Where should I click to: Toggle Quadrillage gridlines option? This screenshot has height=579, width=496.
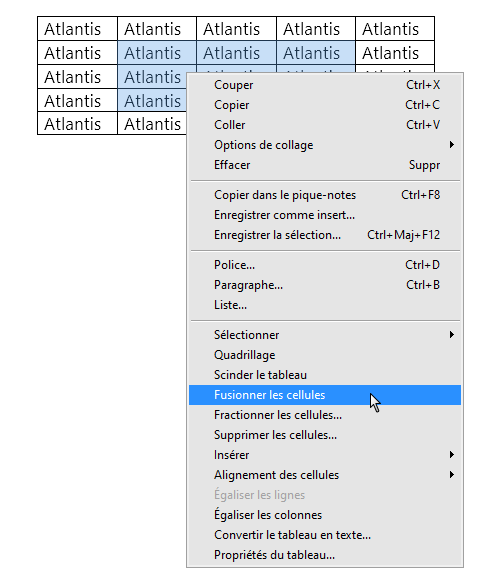(325, 355)
